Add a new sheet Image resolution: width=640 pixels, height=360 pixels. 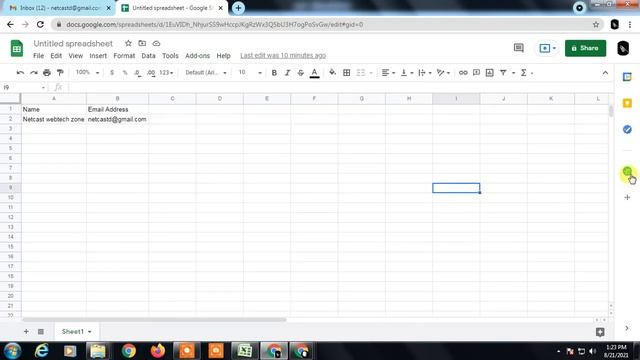click(x=26, y=331)
